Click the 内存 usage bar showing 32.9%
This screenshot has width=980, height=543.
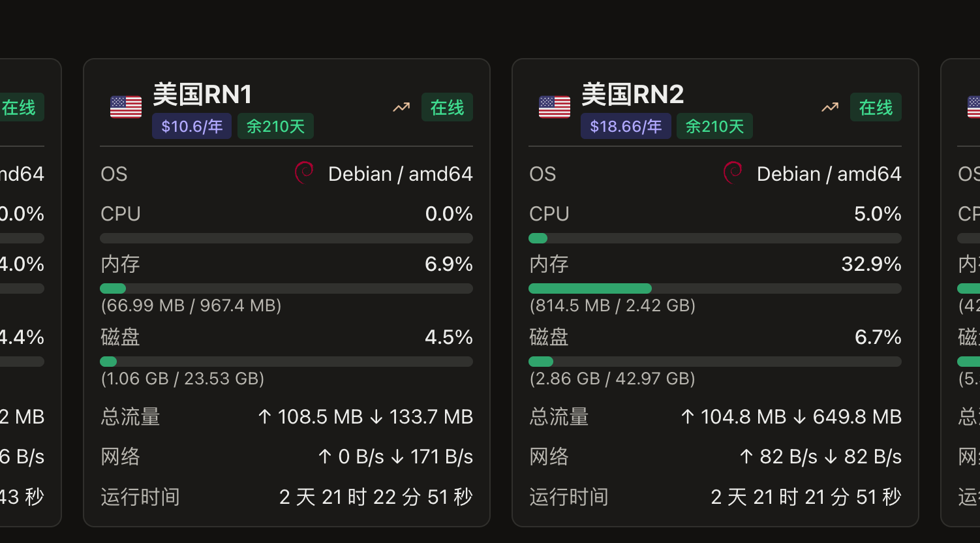715,288
